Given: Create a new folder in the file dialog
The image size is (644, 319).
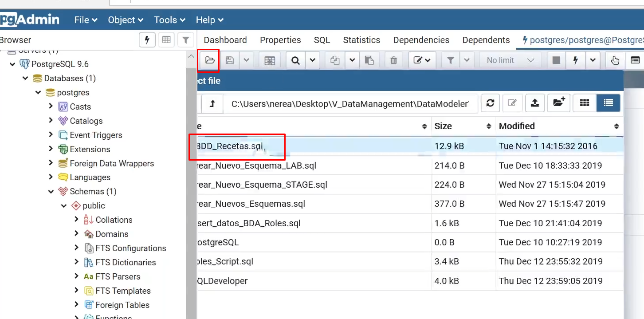Looking at the screenshot, I should tap(558, 103).
